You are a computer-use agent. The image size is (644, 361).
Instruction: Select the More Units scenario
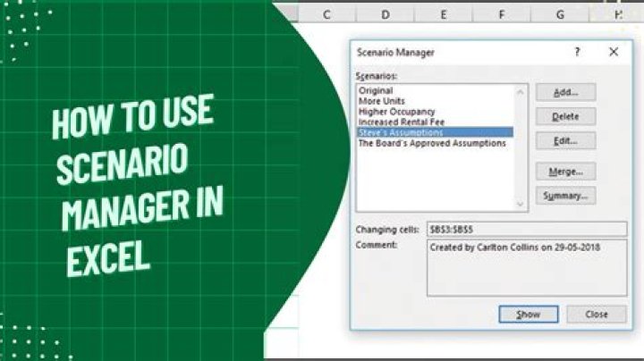click(383, 101)
